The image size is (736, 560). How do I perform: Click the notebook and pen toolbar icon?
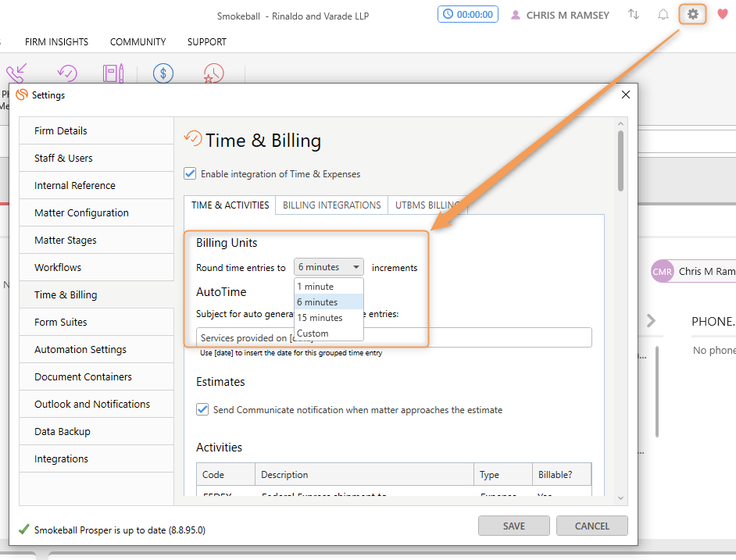113,73
